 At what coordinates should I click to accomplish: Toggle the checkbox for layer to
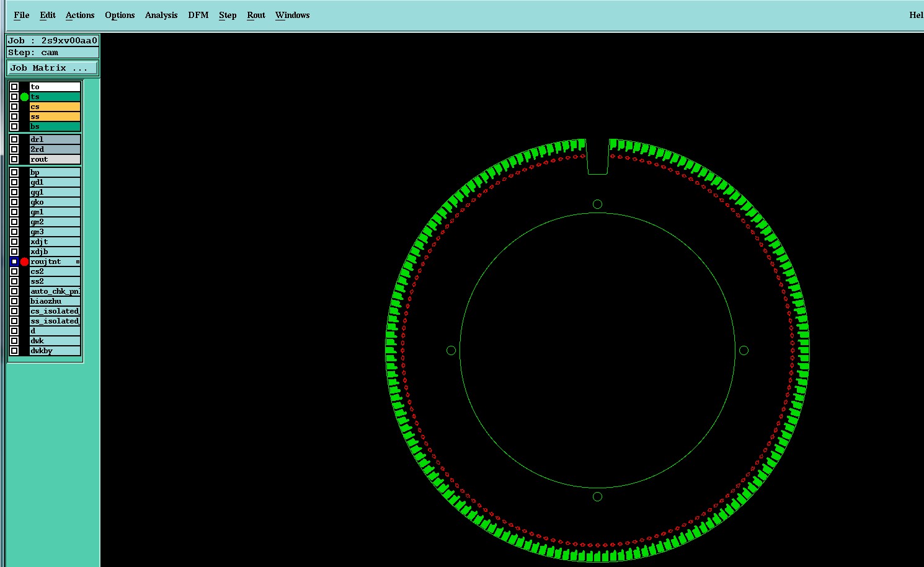(x=14, y=87)
